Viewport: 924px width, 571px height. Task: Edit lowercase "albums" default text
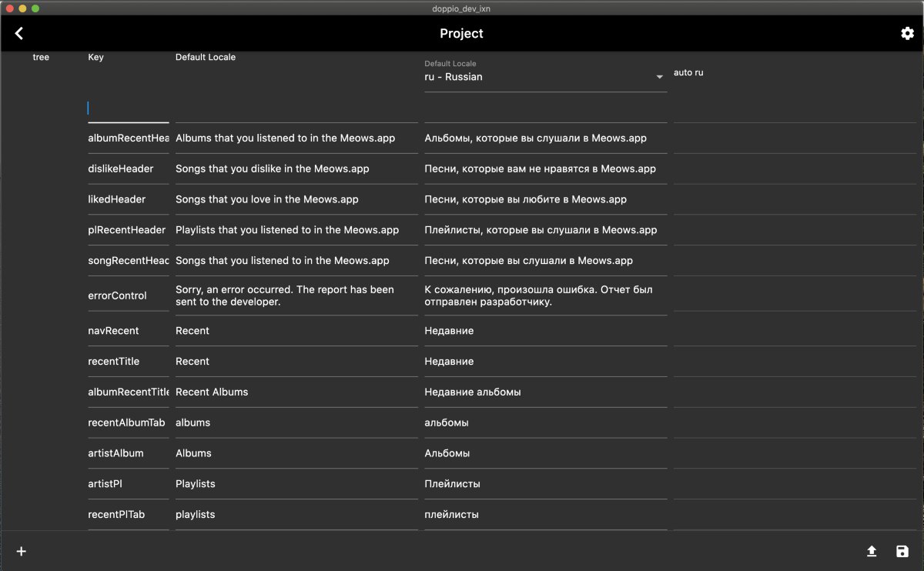tap(296, 423)
